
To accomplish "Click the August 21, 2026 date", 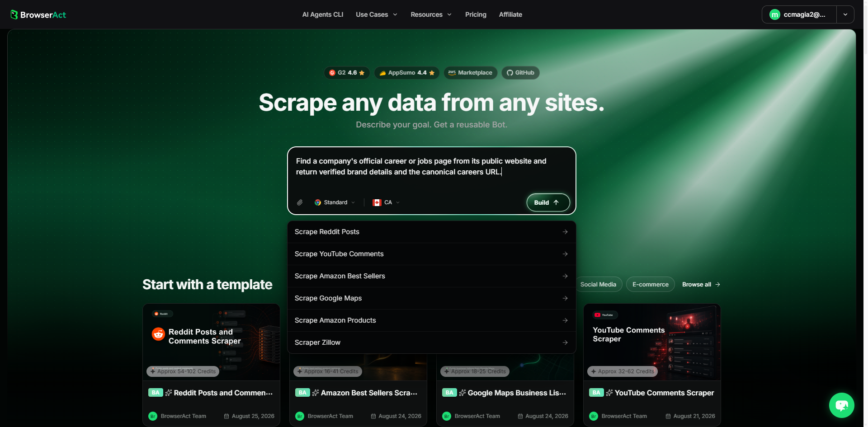I will [694, 416].
